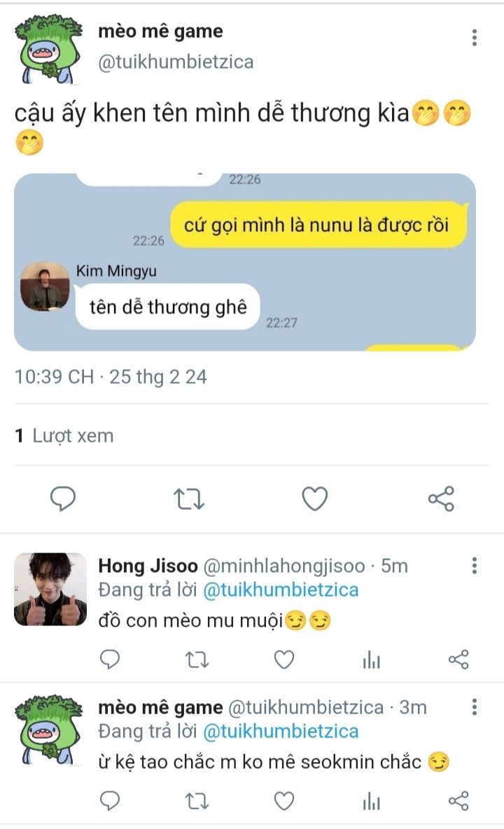Reply to the main tweet
Viewport: 504px width, 829px height.
pyautogui.click(x=63, y=499)
